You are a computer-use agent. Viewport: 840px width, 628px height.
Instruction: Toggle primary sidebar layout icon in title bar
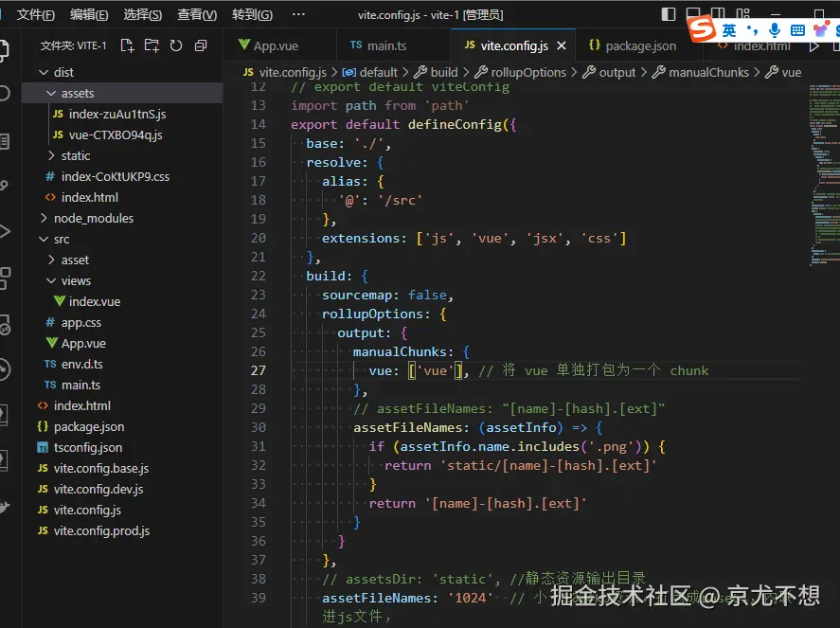[668, 14]
